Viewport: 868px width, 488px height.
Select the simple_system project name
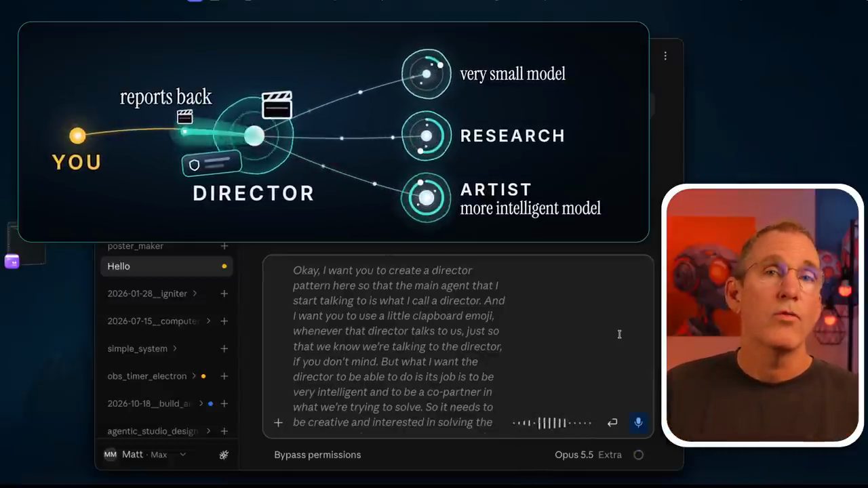point(137,348)
